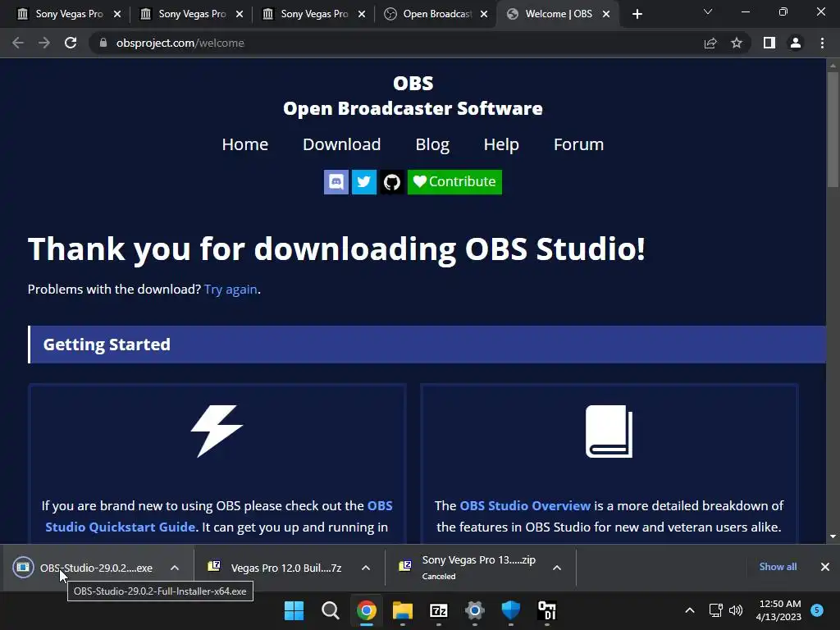Open the OBS Studio Quickstart Guide link

point(218,517)
